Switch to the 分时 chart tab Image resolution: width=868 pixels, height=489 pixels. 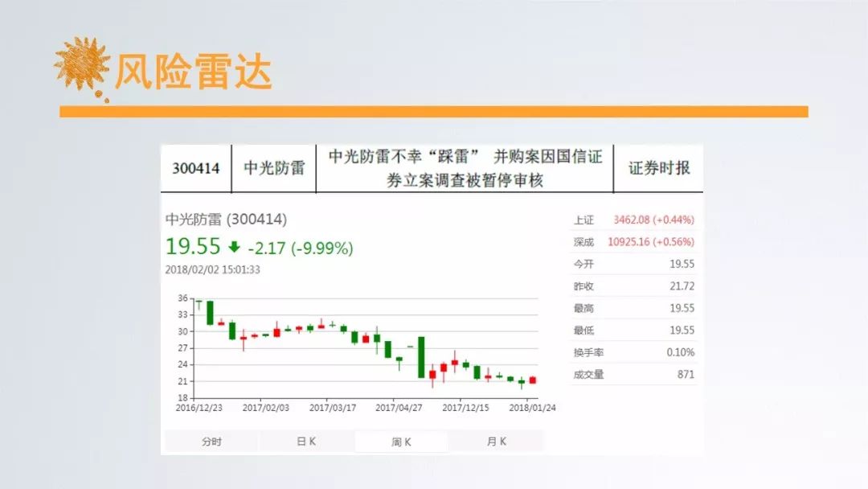pos(211,442)
